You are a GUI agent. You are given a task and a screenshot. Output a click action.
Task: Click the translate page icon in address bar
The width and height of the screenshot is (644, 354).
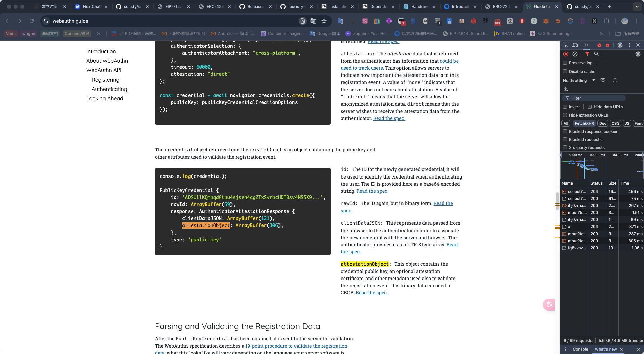point(313,21)
